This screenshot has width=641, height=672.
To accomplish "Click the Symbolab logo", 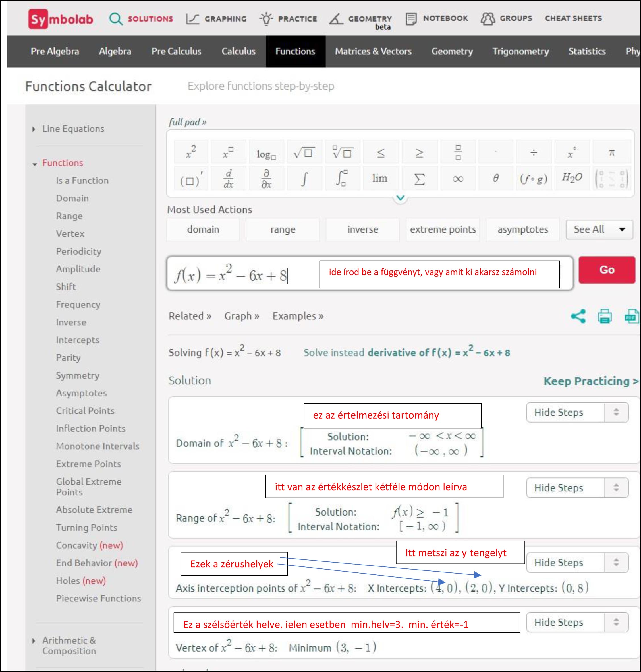I will [x=61, y=19].
